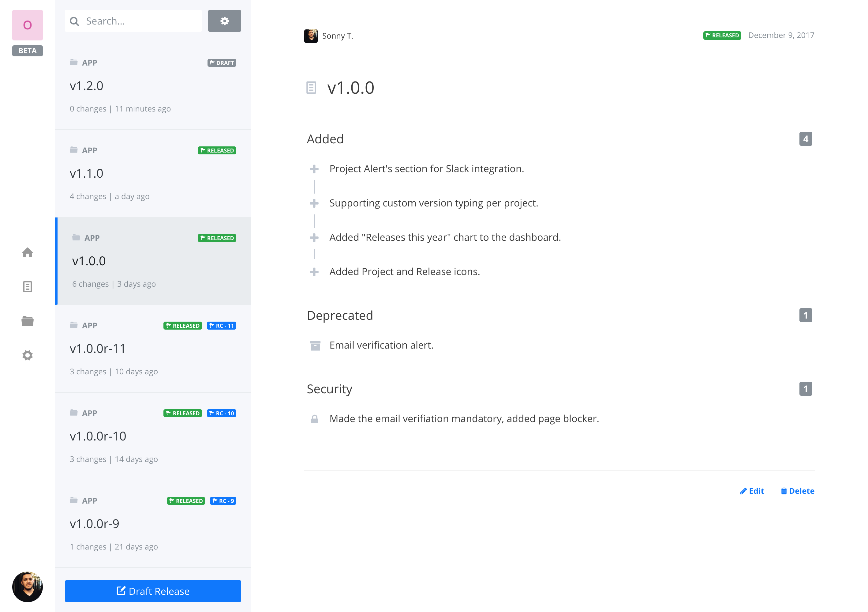Open settings gear icon in left sidebar
The image size is (868, 612).
pyautogui.click(x=27, y=355)
